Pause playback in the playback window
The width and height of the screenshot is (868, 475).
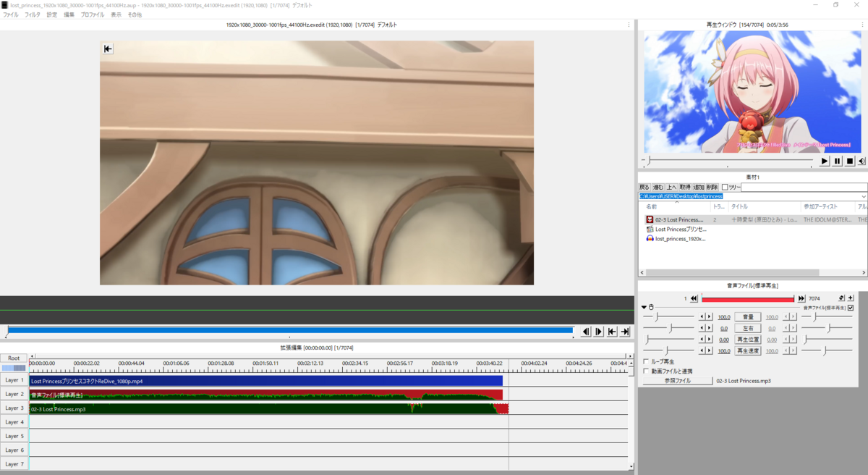(838, 161)
